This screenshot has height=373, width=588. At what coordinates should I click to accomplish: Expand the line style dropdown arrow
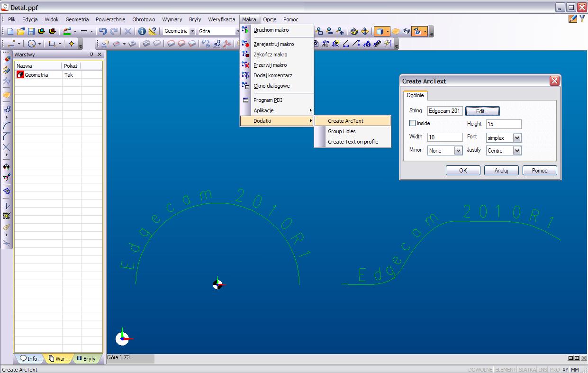pos(91,31)
